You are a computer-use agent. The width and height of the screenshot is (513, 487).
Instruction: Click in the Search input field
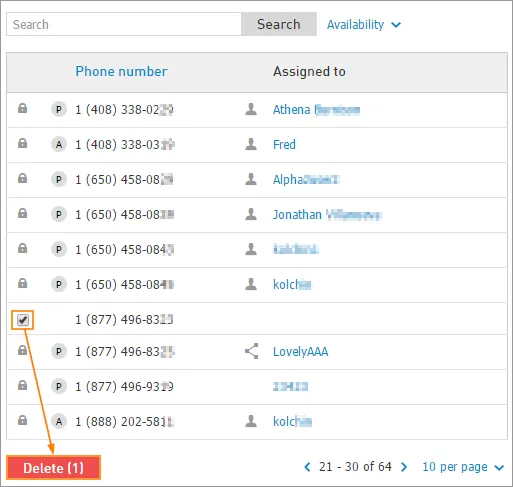click(124, 24)
